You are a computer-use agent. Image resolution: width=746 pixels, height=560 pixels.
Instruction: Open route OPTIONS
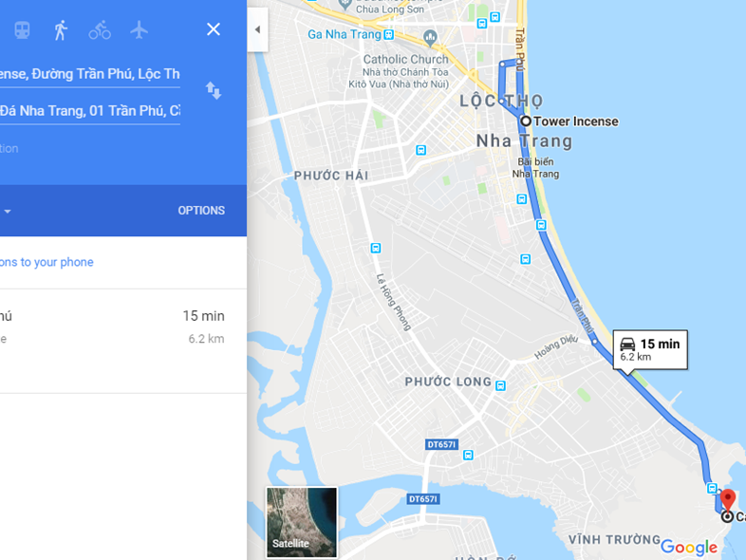(201, 211)
